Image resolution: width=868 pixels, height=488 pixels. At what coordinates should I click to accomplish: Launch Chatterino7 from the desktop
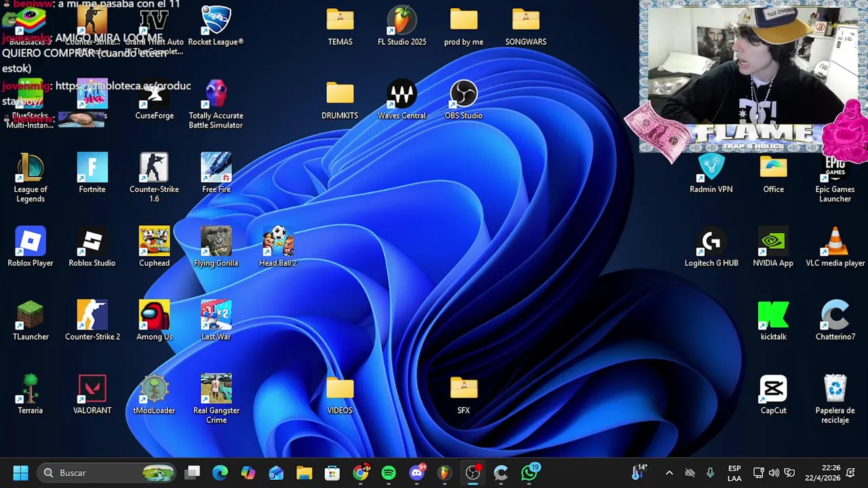tap(835, 321)
